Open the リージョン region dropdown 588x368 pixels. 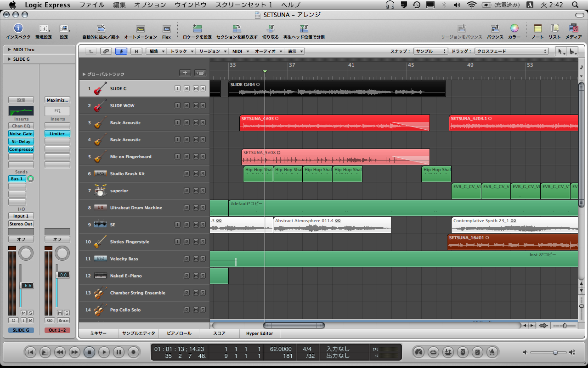(x=212, y=51)
